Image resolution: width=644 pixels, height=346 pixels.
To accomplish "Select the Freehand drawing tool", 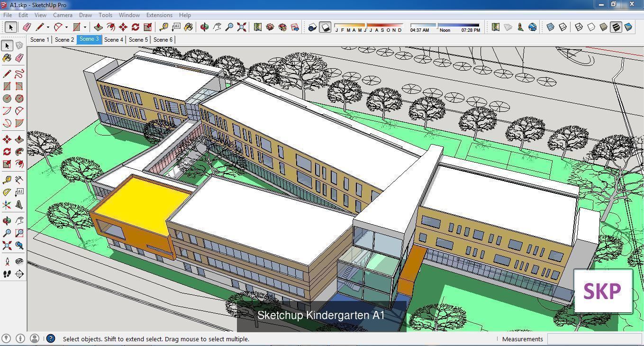I will pos(19,73).
